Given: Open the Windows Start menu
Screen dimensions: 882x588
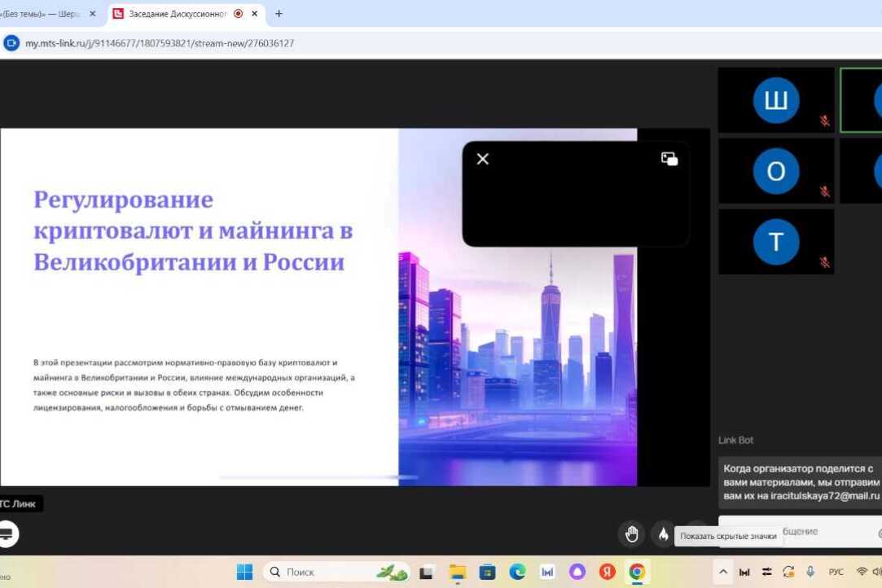Looking at the screenshot, I should coord(244,573).
